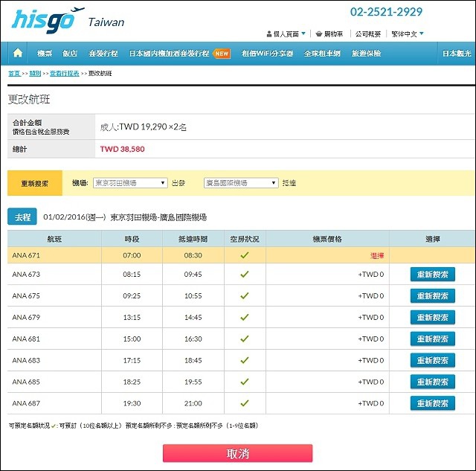Click availability checkmark for ANA 673
Viewport: 476px width, 471px height.
coord(245,274)
